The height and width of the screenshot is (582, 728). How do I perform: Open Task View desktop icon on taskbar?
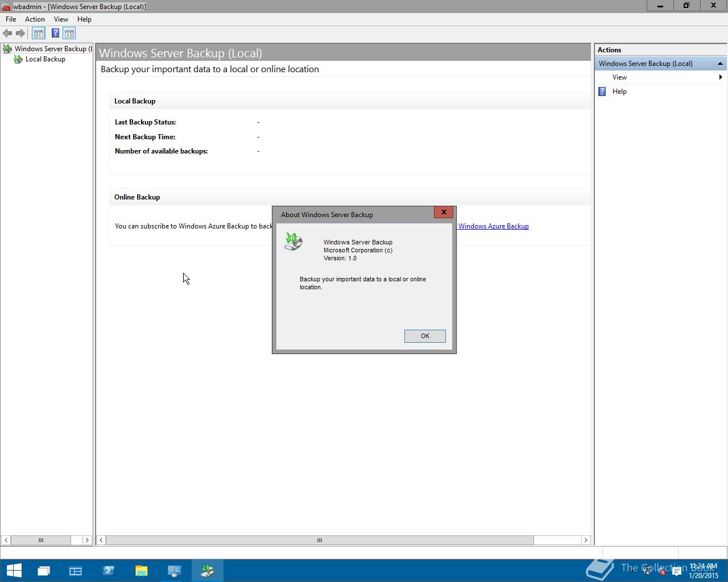[x=44, y=571]
